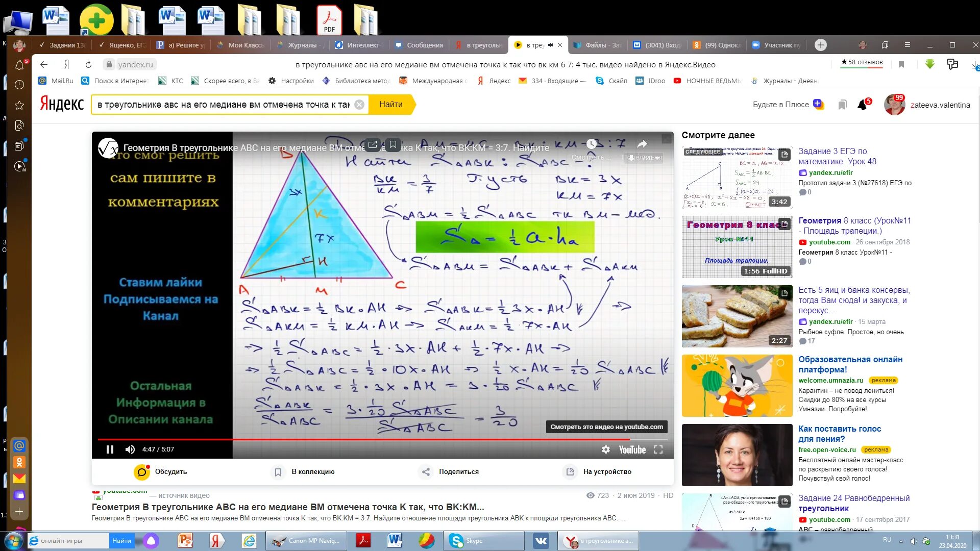Open sidebar favorites star icon

19,105
